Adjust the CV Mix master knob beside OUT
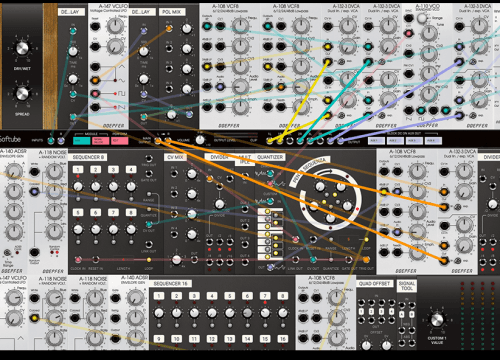This screenshot has width=500, height=360. point(177,260)
